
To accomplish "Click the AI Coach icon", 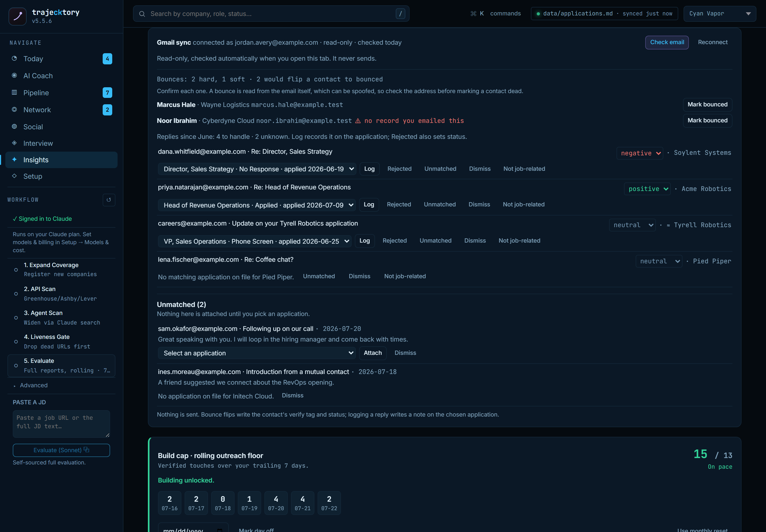I will point(14,75).
